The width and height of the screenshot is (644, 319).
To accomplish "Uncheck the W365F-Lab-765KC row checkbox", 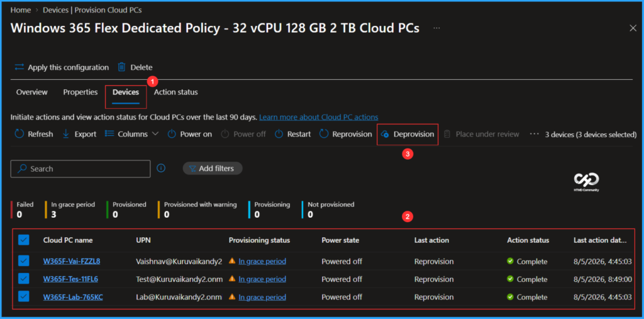I will pyautogui.click(x=24, y=297).
